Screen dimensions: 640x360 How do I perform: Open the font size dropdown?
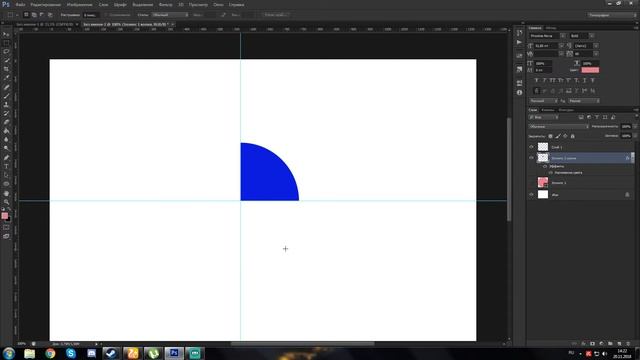click(561, 46)
